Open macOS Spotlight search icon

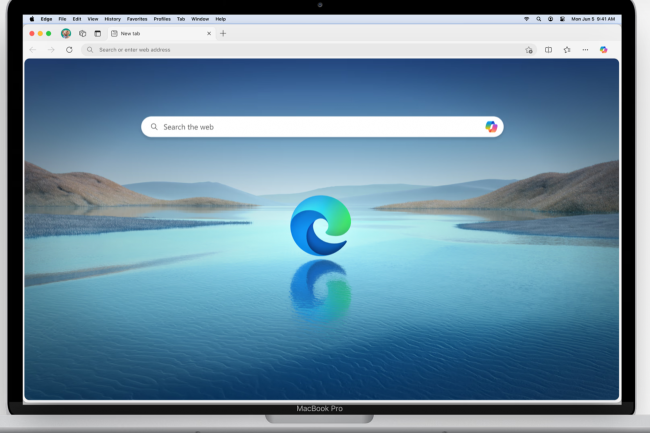(538, 19)
